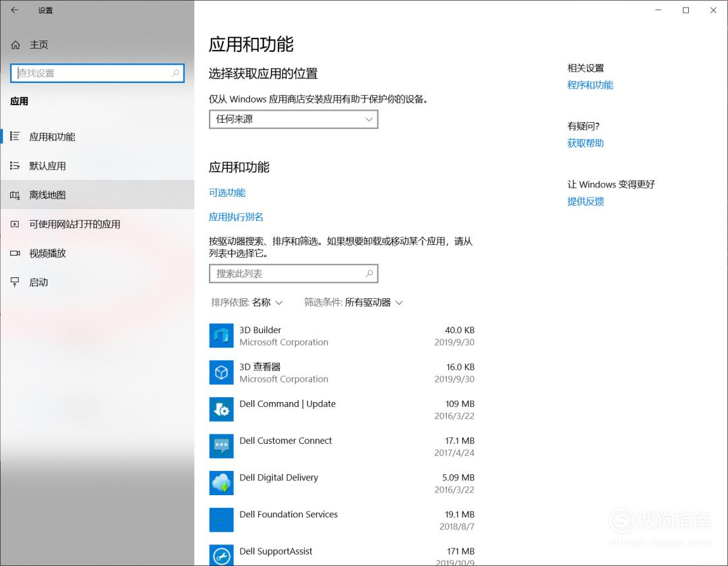The height and width of the screenshot is (566, 728).
Task: Select the 3D 查看器 app name
Action: tap(260, 366)
